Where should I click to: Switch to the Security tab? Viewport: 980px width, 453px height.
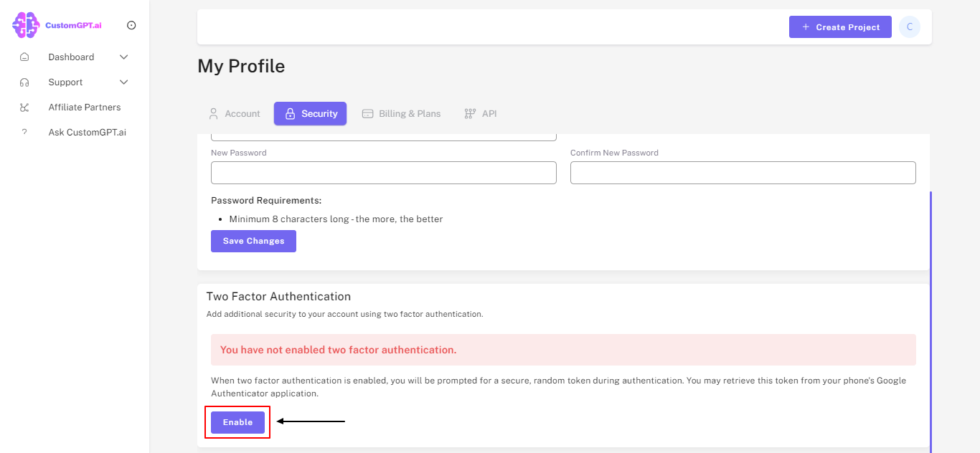click(x=310, y=113)
